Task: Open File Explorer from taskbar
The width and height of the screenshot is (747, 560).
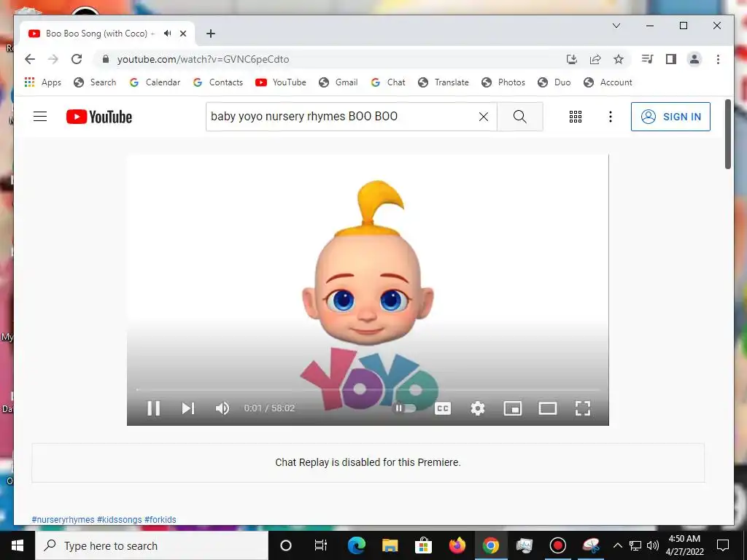Action: (x=390, y=545)
